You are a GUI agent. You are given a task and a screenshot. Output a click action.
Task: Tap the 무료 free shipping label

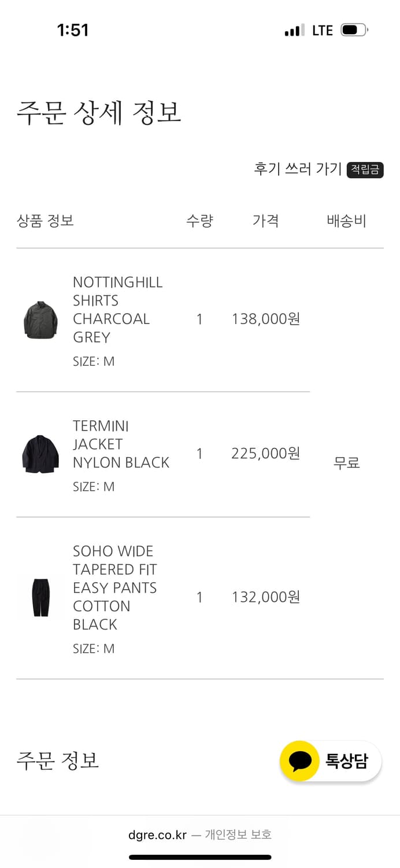click(347, 463)
